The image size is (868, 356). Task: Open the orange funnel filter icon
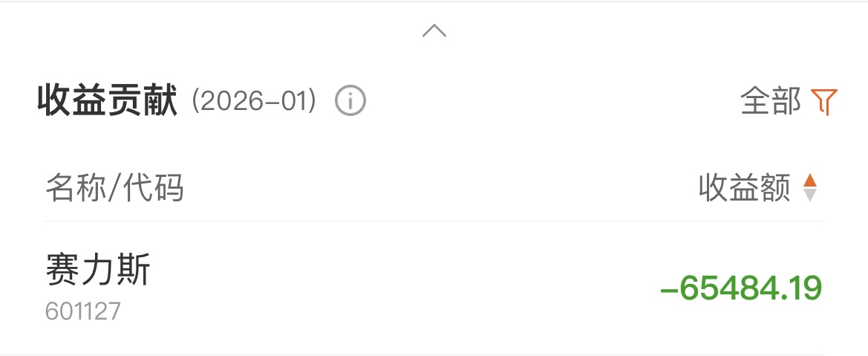coord(824,101)
